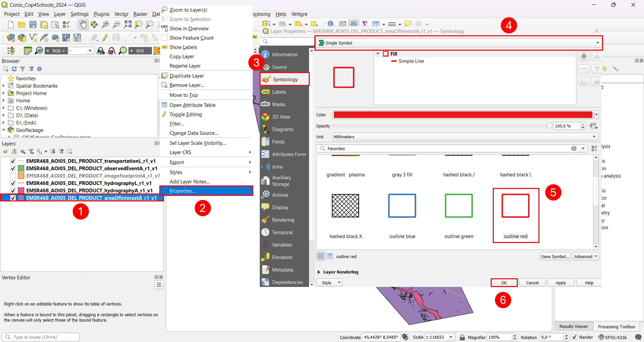Click the Refresh icon in Browser panel
The height and width of the screenshot is (342, 644).
(14, 69)
